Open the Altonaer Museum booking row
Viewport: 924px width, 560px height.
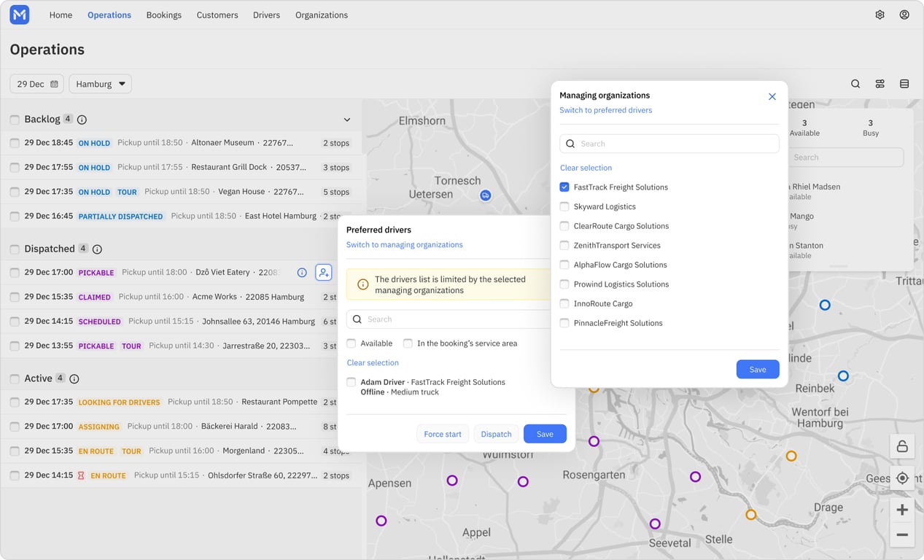coord(181,144)
